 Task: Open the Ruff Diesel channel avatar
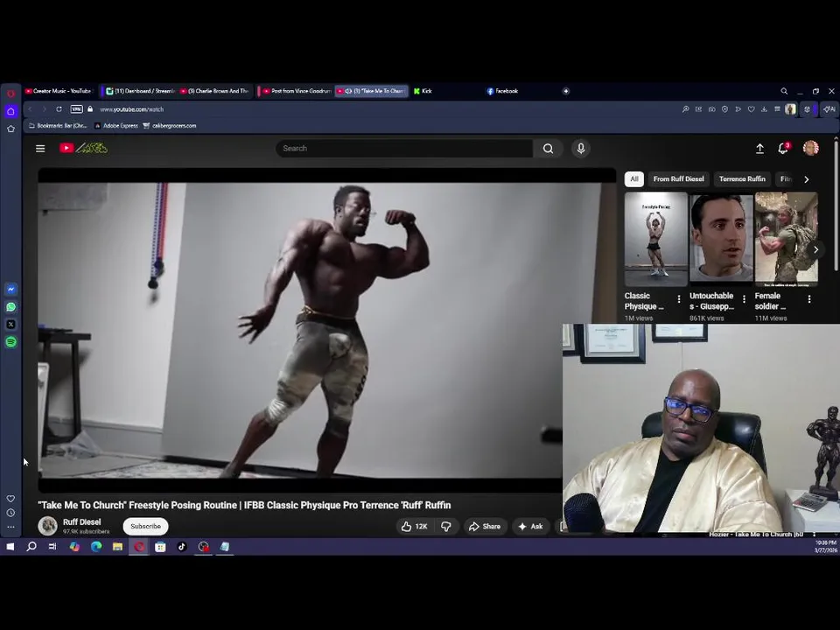(47, 526)
